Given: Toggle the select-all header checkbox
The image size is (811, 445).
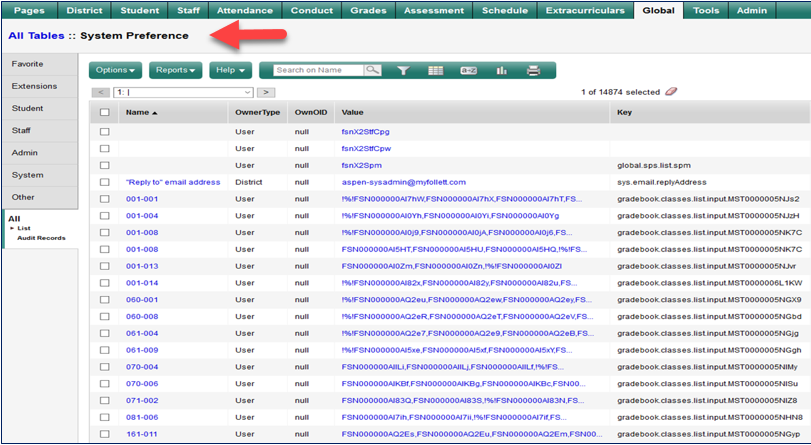Looking at the screenshot, I should [105, 112].
